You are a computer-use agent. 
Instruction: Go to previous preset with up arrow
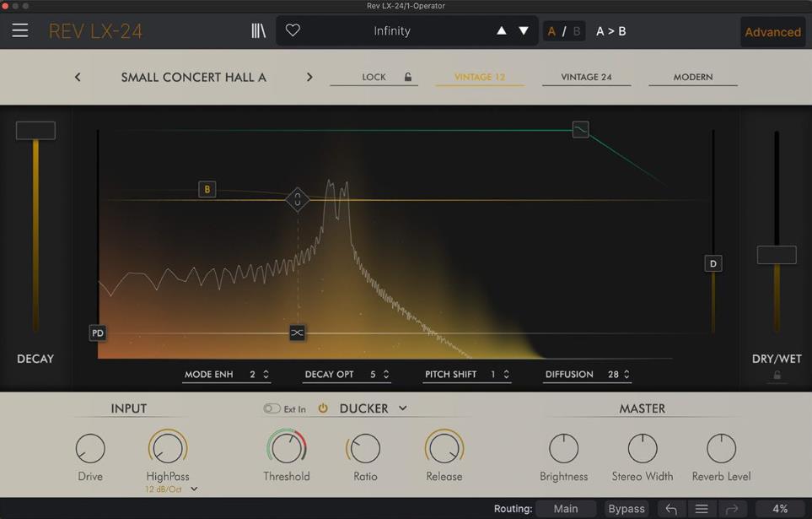pyautogui.click(x=502, y=30)
